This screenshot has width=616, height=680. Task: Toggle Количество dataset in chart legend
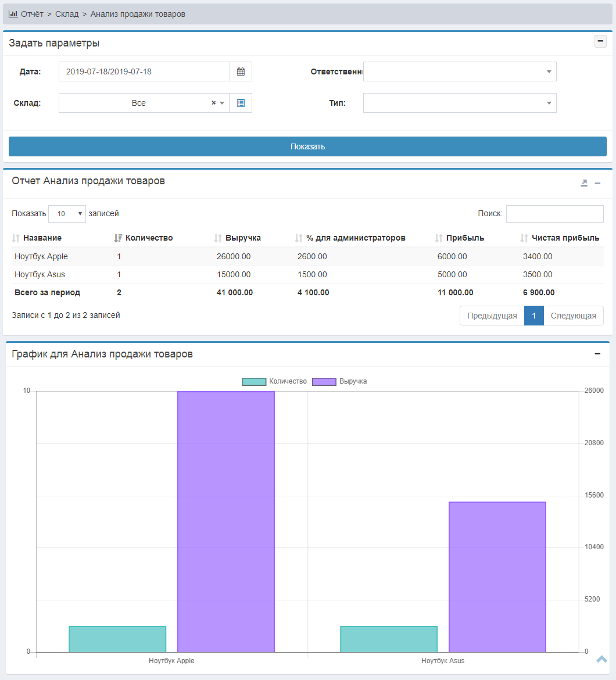point(274,381)
